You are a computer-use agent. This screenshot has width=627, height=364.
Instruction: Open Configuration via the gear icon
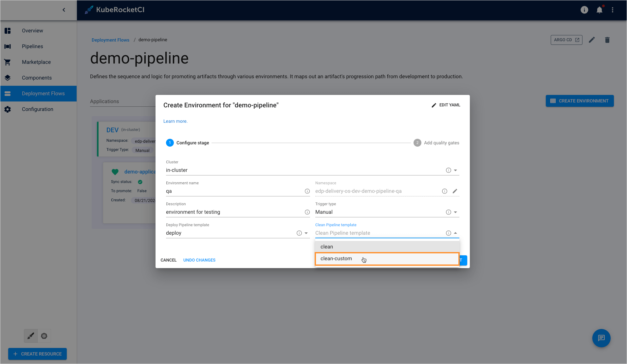tap(8, 109)
